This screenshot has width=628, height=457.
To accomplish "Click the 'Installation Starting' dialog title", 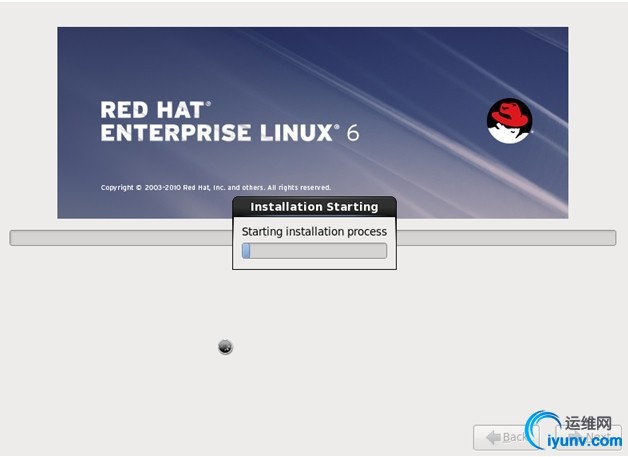I will pyautogui.click(x=314, y=207).
